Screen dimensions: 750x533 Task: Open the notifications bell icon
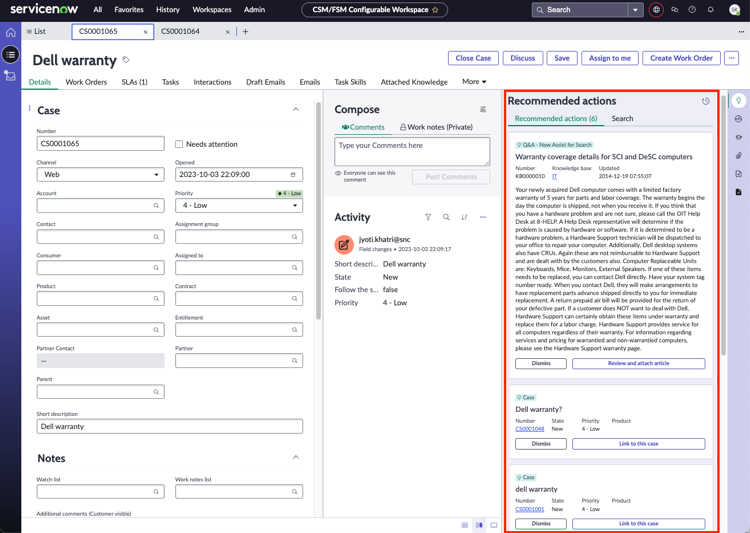point(710,10)
